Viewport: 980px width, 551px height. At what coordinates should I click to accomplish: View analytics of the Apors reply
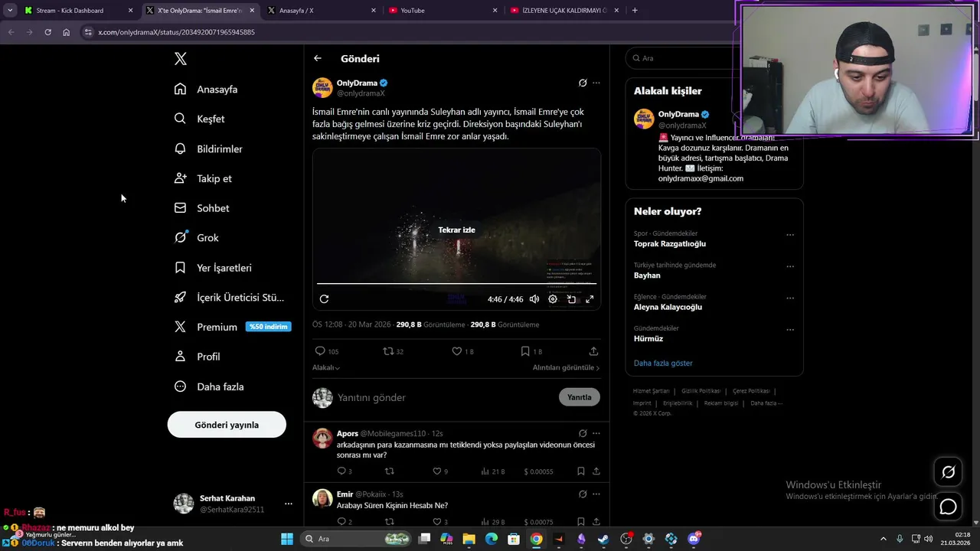(492, 471)
